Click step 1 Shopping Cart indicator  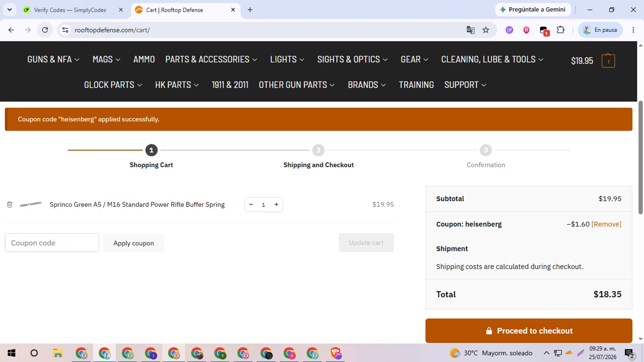(151, 150)
